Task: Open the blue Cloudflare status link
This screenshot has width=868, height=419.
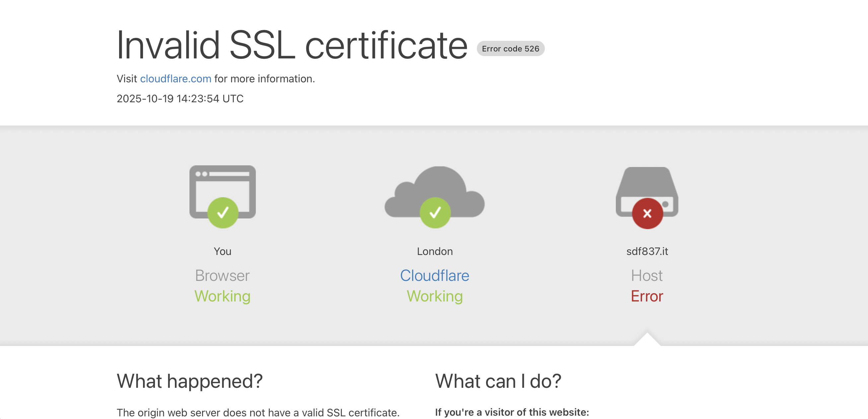Action: [434, 275]
